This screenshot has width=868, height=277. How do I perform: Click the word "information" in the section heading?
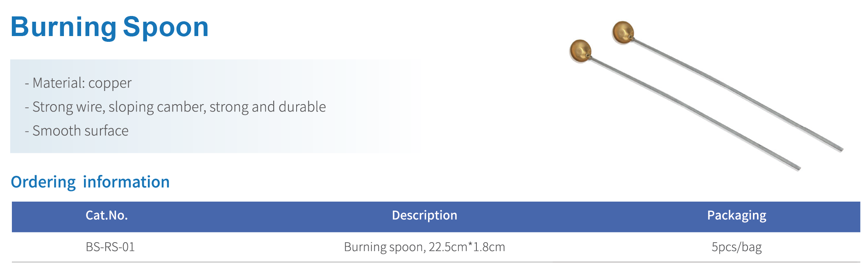click(x=126, y=182)
